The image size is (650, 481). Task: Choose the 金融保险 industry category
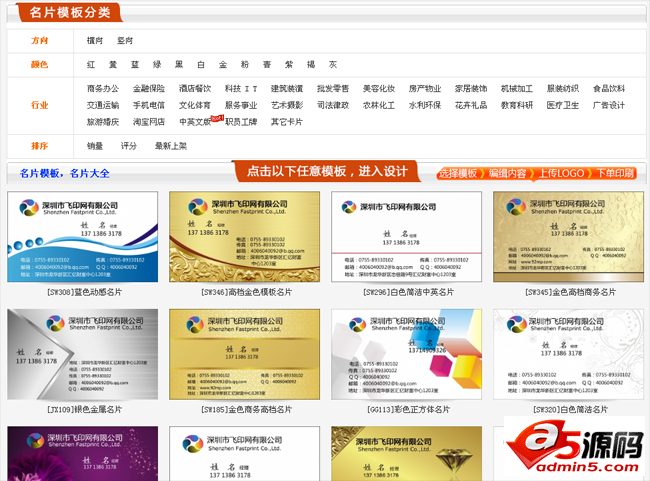coord(149,89)
